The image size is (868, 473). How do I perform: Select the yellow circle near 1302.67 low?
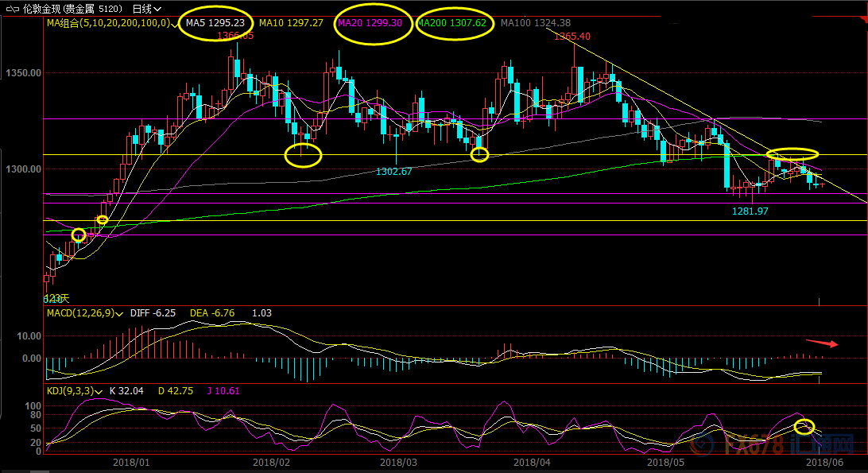click(479, 155)
